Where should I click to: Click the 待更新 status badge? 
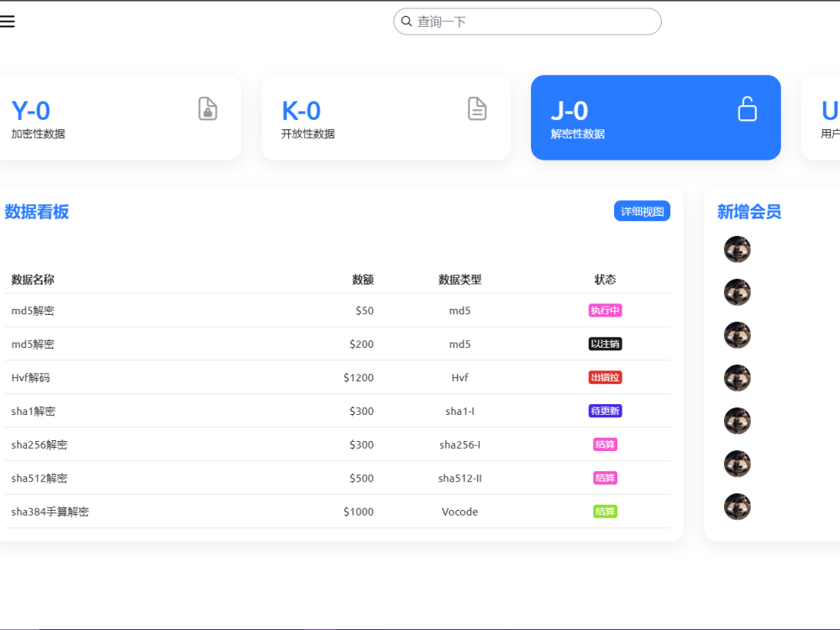coord(605,411)
